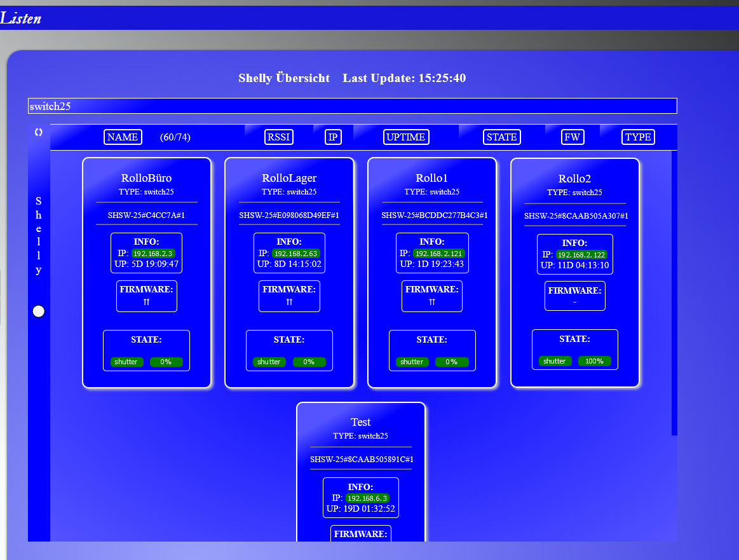Click Rollo1 firmware update arrows
Viewport: 739px width, 560px height.
(432, 303)
